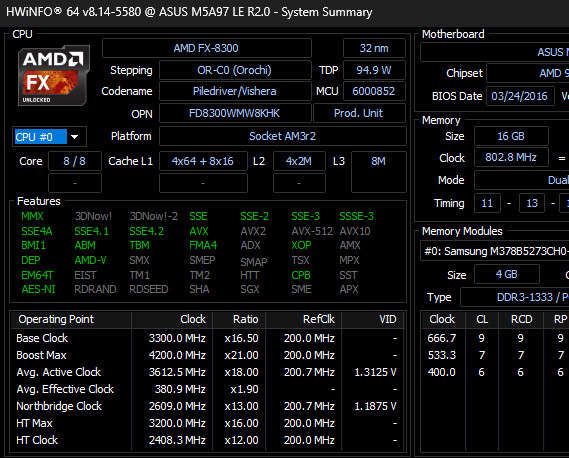This screenshot has height=458, width=569.
Task: Select the CPB feature flag
Action: 301,275
